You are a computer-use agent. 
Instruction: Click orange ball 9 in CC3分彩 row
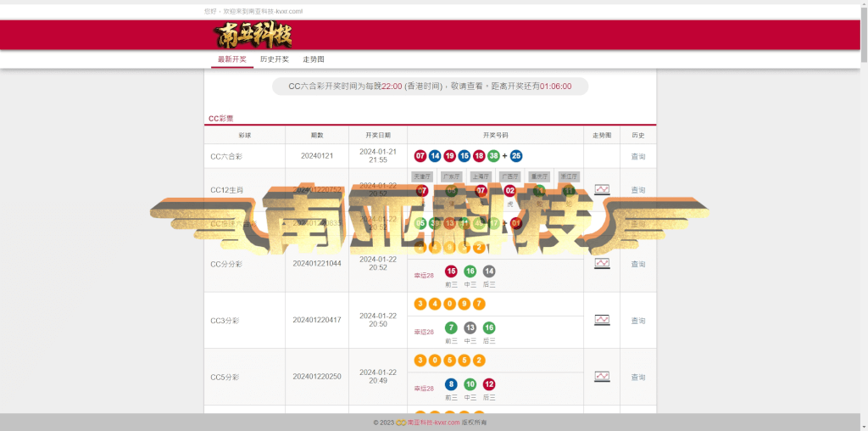click(x=465, y=304)
